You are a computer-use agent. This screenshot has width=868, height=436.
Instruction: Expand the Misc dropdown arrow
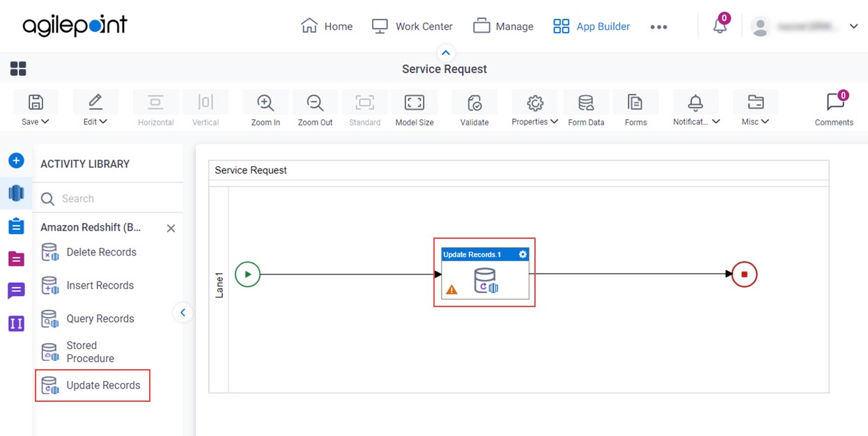765,121
